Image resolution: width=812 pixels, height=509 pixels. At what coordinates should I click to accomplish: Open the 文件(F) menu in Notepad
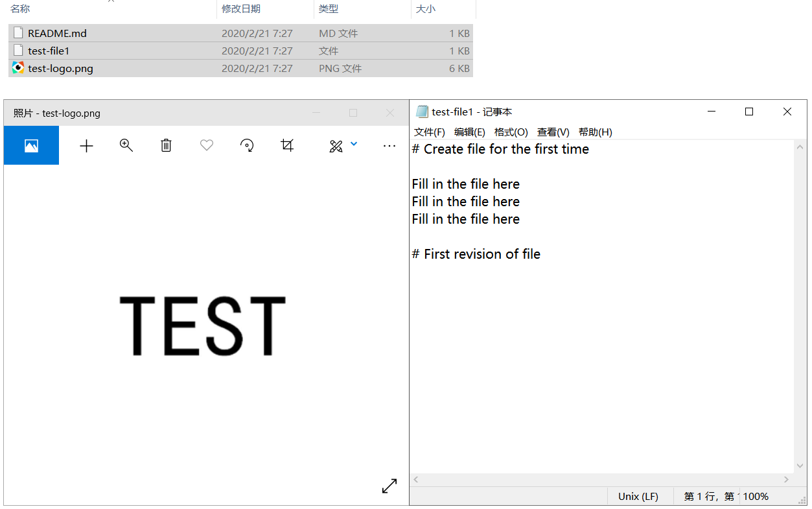[x=429, y=132]
